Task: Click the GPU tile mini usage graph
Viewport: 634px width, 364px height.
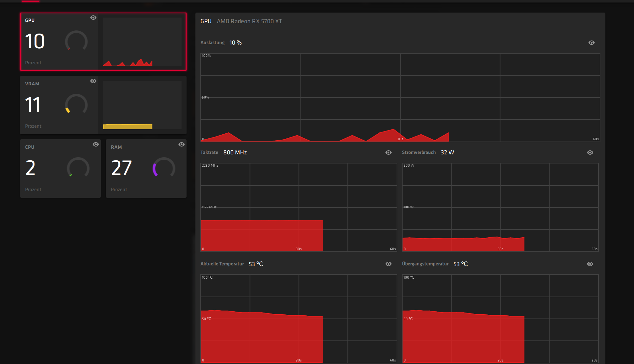Action: click(x=142, y=42)
